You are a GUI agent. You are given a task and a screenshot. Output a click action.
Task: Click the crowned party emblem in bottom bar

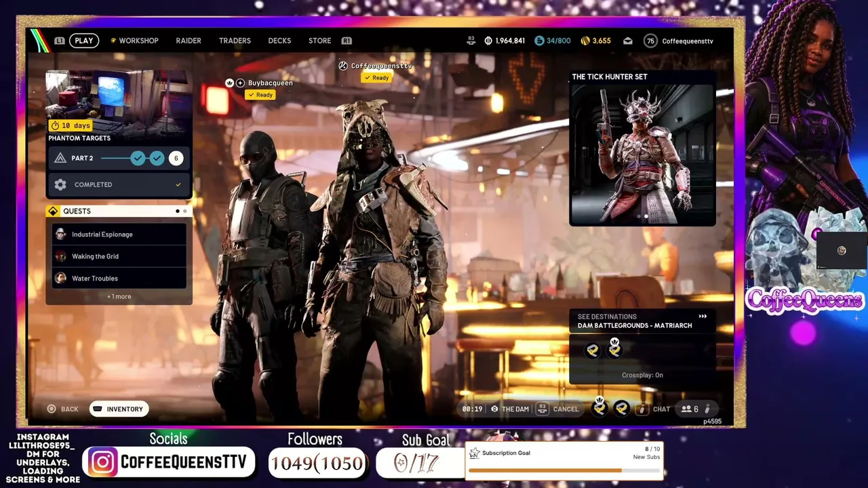pyautogui.click(x=599, y=407)
